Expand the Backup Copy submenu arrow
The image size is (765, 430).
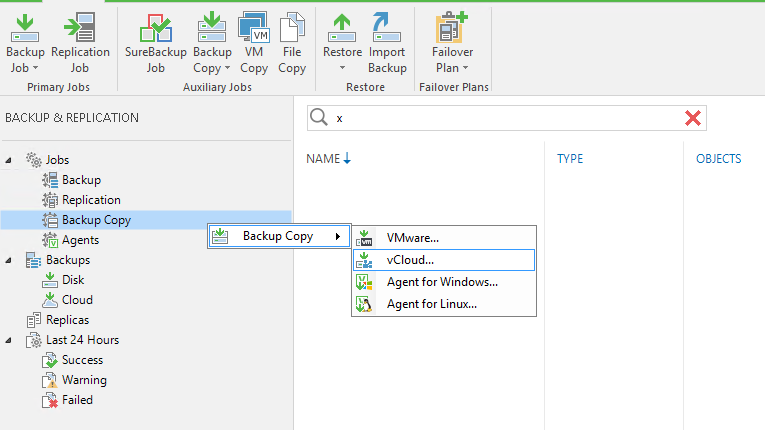click(338, 237)
